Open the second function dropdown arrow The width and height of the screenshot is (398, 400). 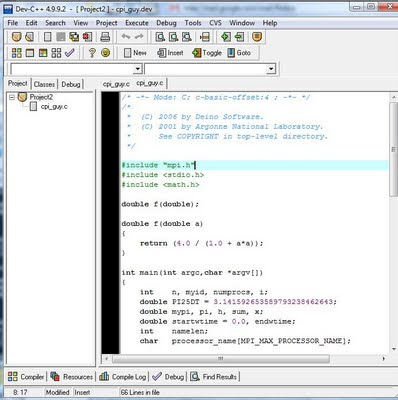pyautogui.click(x=271, y=69)
